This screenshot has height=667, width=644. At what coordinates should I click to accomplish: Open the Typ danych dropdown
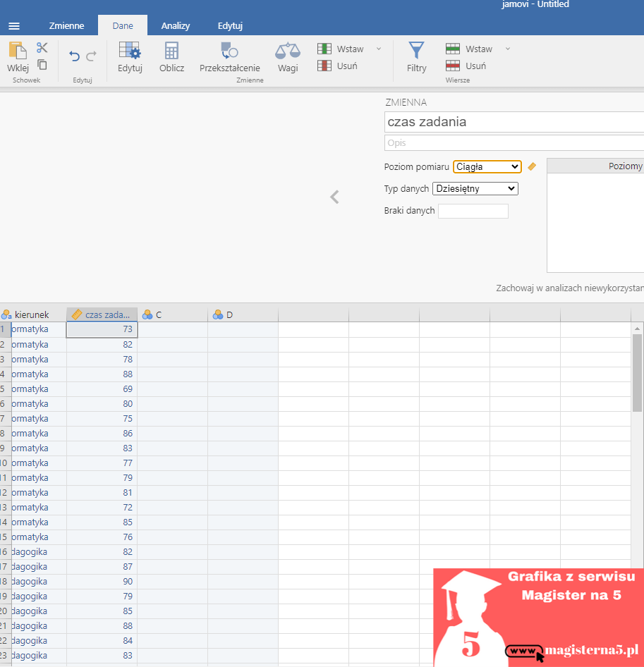(x=475, y=189)
